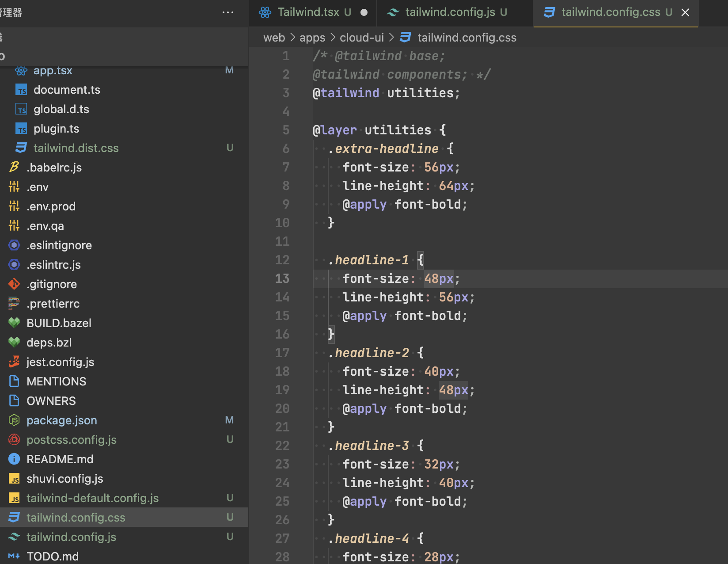Image resolution: width=728 pixels, height=564 pixels.
Task: Click the ESLint icon next to .eslintrc.js
Action: tap(14, 264)
